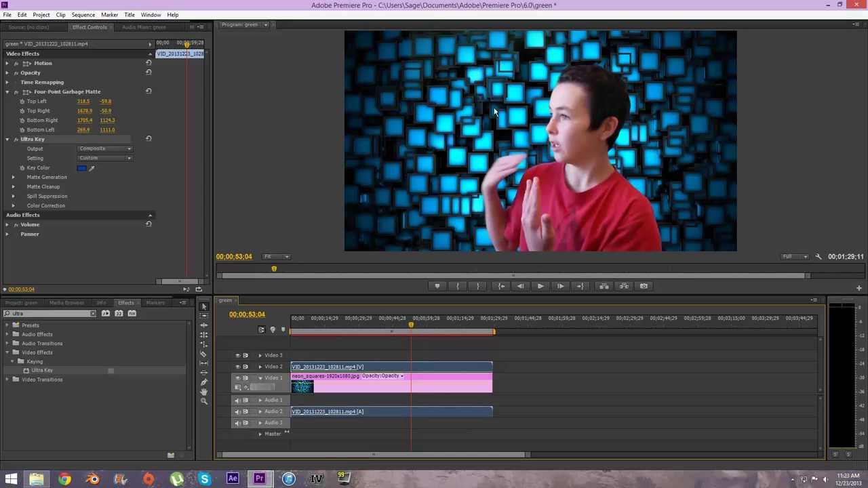The width and height of the screenshot is (868, 488).
Task: Open the Full playback resolution dropdown
Action: coord(795,257)
